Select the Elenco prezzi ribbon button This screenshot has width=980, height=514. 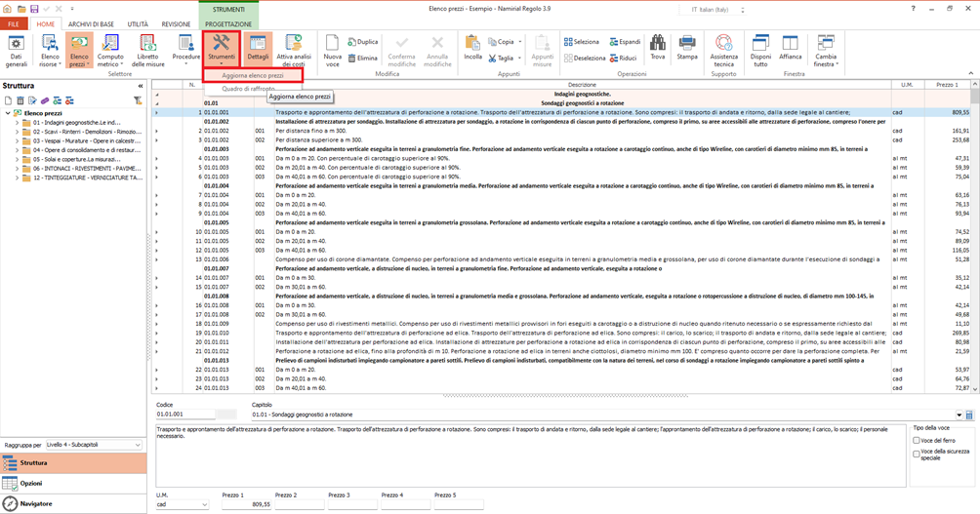click(79, 51)
